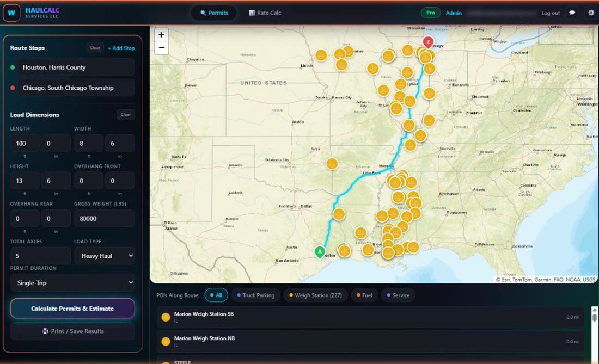This screenshot has height=364, width=599.
Task: Click Print / Save Results button
Action: (x=72, y=331)
